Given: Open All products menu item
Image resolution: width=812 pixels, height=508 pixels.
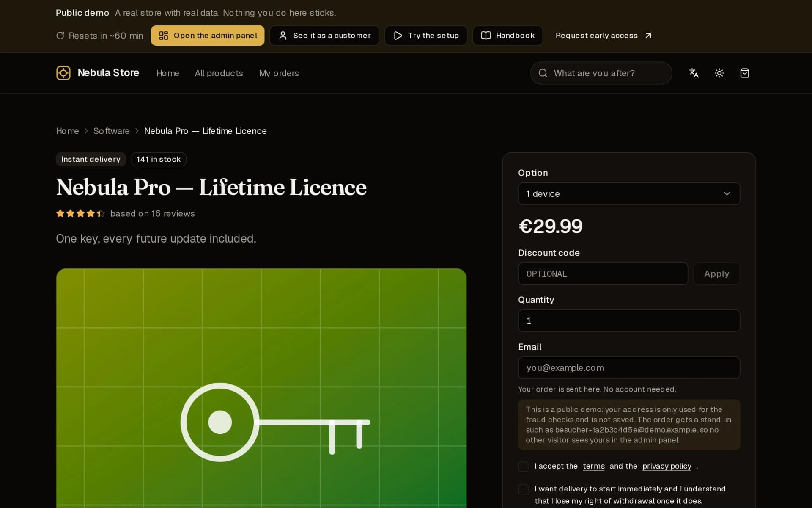Looking at the screenshot, I should pyautogui.click(x=219, y=73).
